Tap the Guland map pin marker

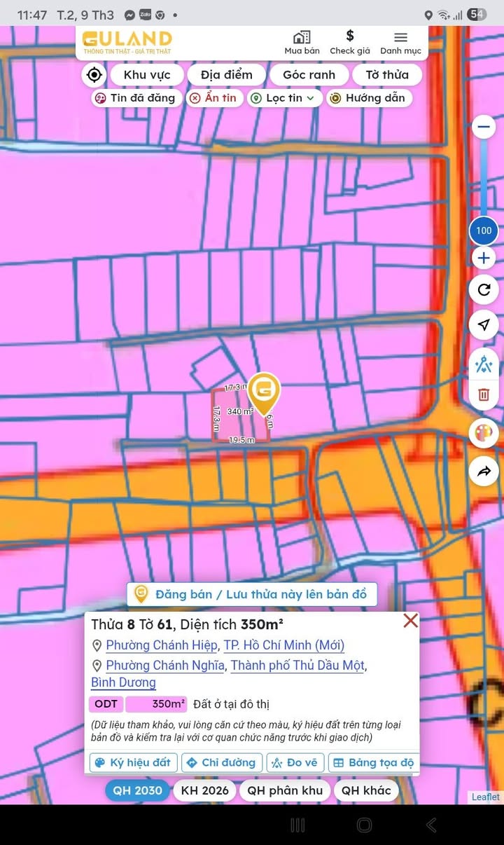[x=263, y=394]
